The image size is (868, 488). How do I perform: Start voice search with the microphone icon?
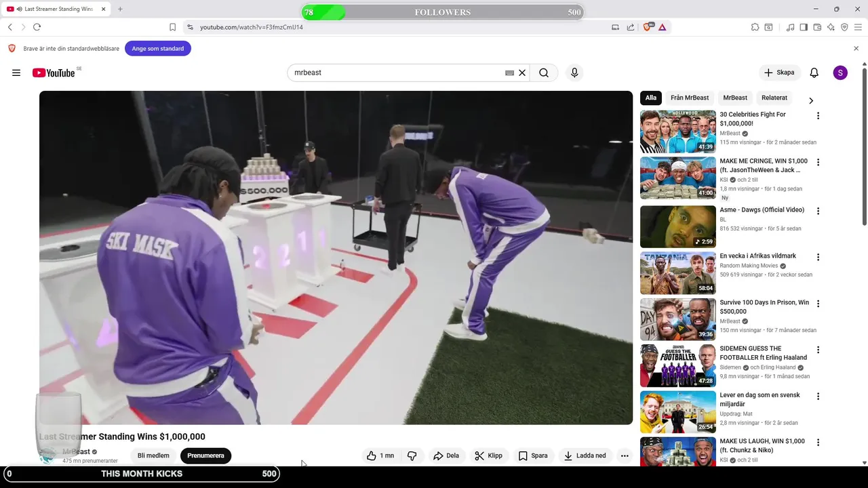574,73
